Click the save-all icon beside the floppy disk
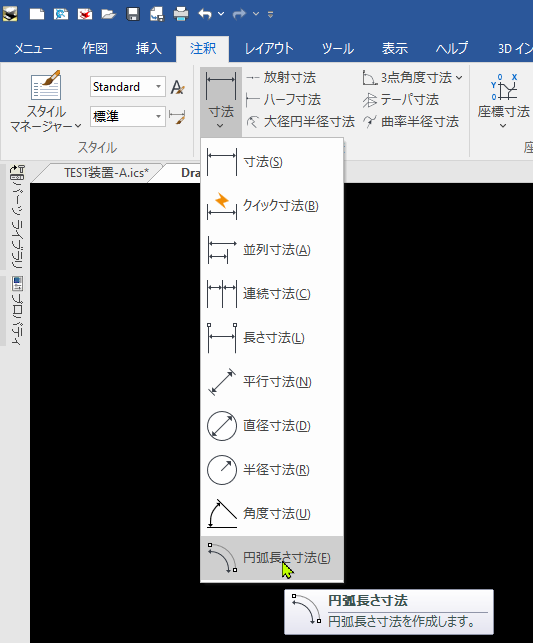Viewport: 533px width, 643px height. pyautogui.click(x=157, y=14)
